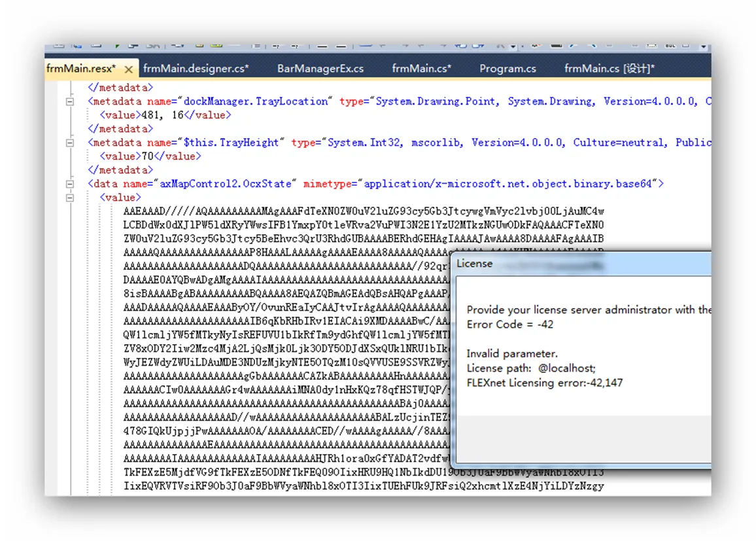This screenshot has height=541, width=756.
Task: Click the dockManager.TrayLocation name attribute
Action: click(x=256, y=101)
